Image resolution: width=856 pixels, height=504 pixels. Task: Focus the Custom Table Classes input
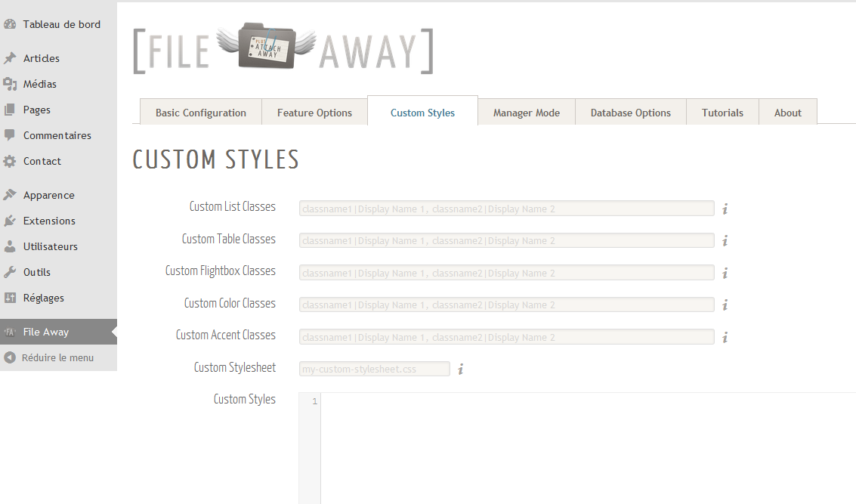(507, 241)
